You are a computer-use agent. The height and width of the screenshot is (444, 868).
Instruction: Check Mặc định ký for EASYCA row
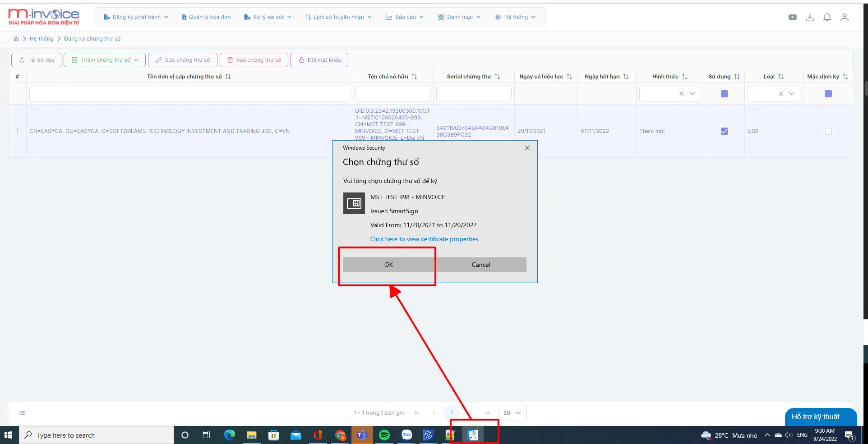pos(828,131)
